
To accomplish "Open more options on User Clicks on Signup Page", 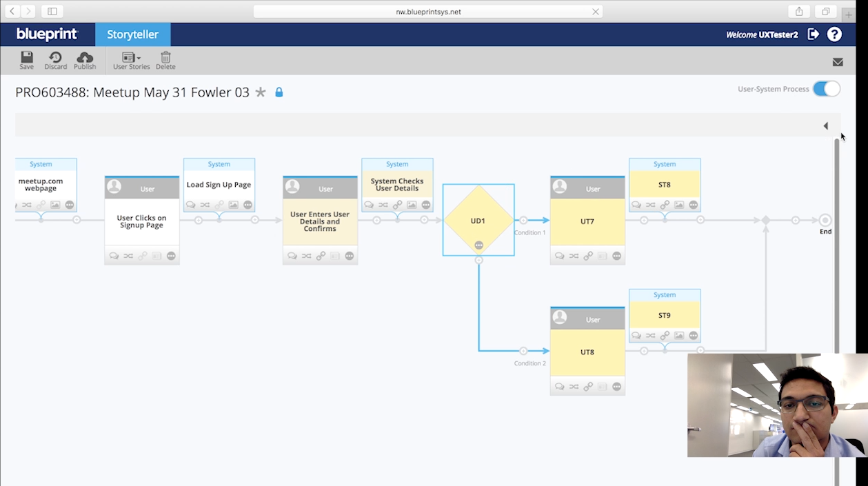I will (x=171, y=256).
